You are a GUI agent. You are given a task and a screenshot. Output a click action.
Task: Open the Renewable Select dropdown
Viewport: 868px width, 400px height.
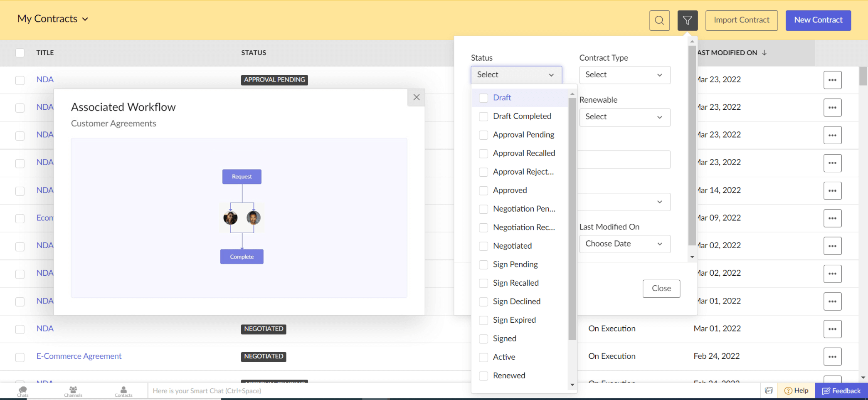(624, 117)
